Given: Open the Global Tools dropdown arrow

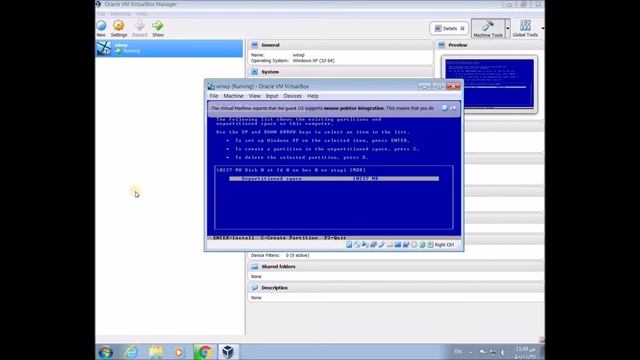Looking at the screenshot, I should point(542,28).
